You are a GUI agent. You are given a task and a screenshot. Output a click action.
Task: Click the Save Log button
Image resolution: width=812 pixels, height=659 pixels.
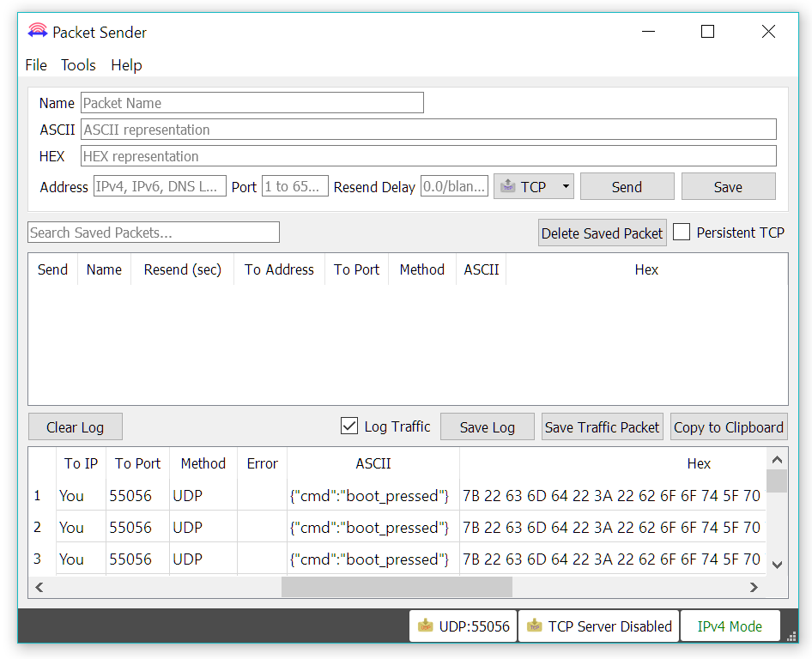pos(488,427)
